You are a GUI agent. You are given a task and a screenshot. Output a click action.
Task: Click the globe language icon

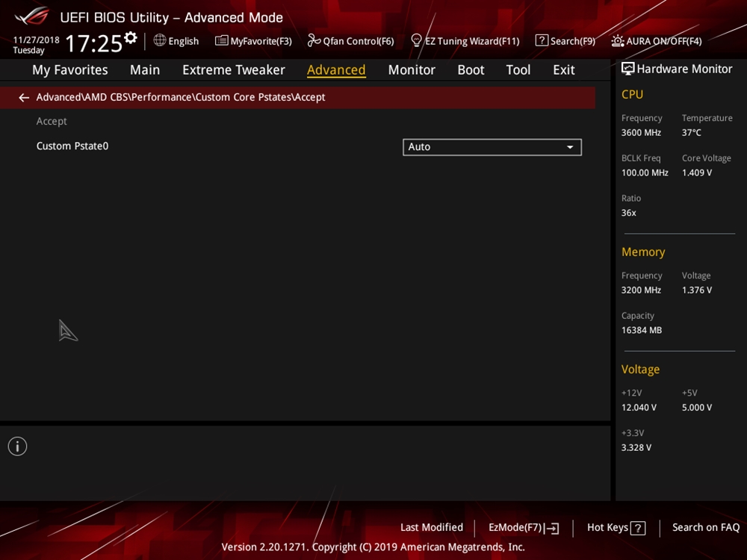pyautogui.click(x=160, y=40)
